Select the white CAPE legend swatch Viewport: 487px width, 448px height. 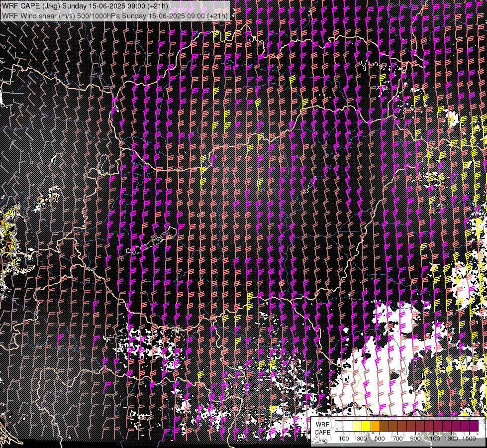tap(349, 426)
